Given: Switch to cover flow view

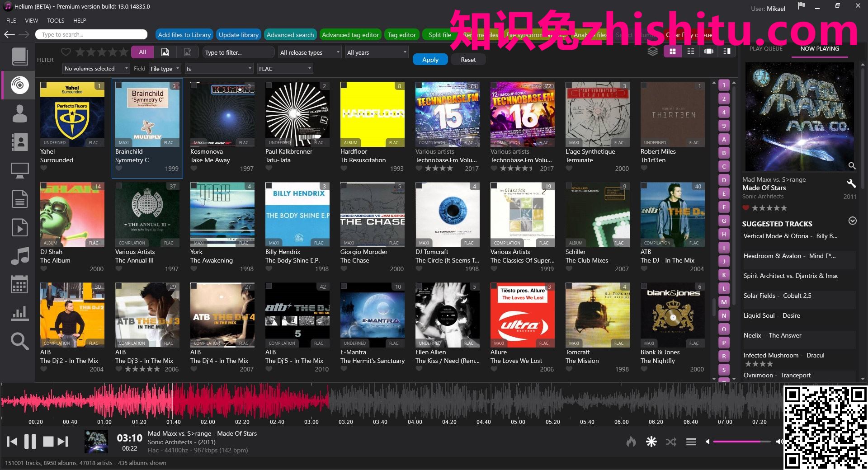Looking at the screenshot, I should pyautogui.click(x=708, y=52).
